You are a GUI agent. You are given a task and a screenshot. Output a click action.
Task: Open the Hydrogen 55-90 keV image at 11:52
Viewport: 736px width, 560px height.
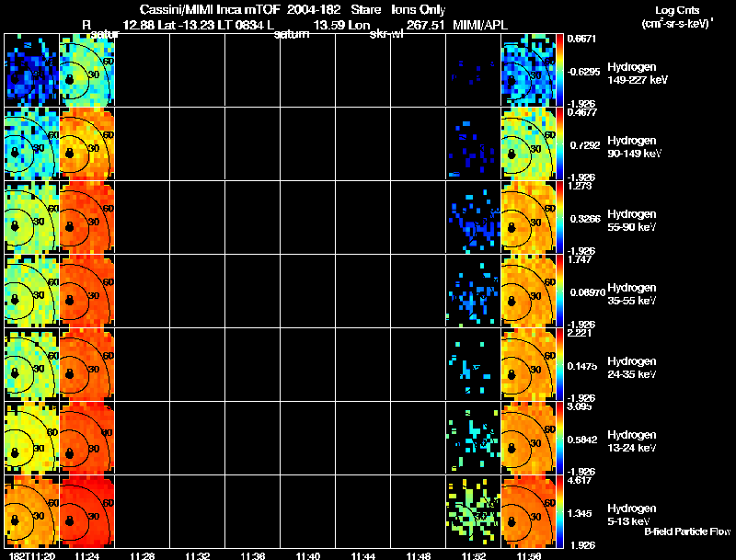pos(473,217)
